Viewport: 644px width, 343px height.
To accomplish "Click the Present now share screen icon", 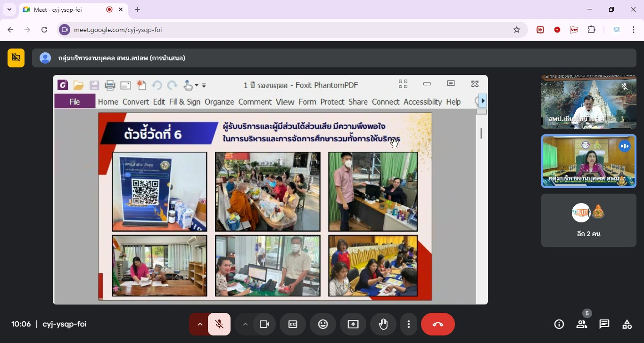I will coord(353,324).
